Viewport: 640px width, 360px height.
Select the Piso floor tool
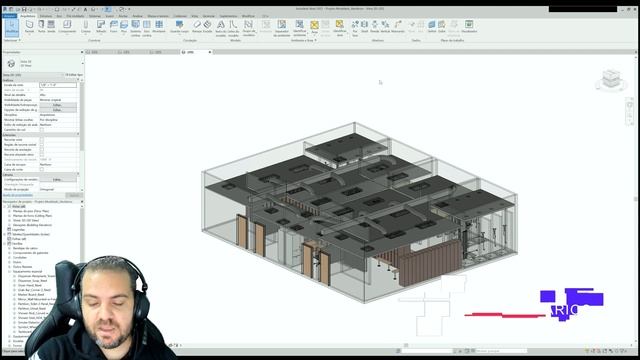click(124, 27)
